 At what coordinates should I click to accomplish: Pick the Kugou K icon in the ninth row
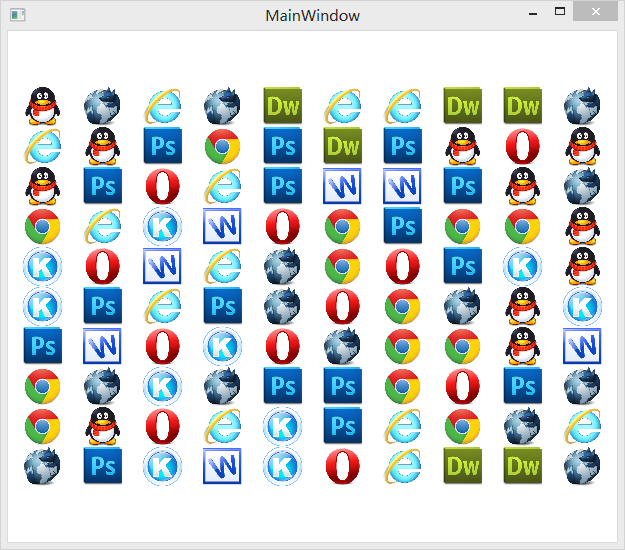tap(283, 426)
